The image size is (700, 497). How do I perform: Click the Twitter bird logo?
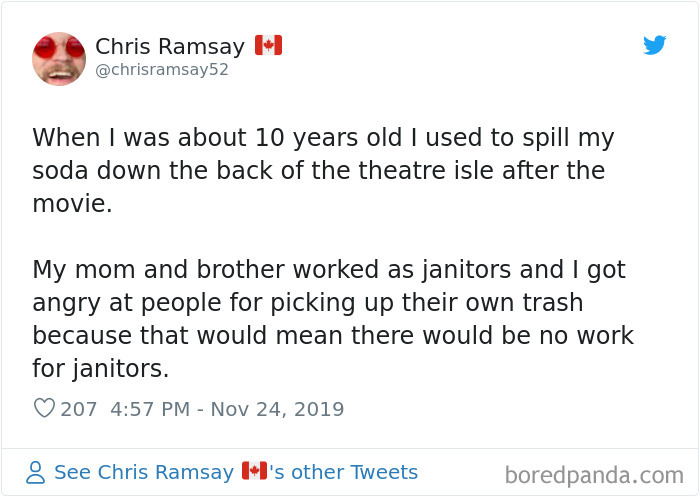point(655,45)
